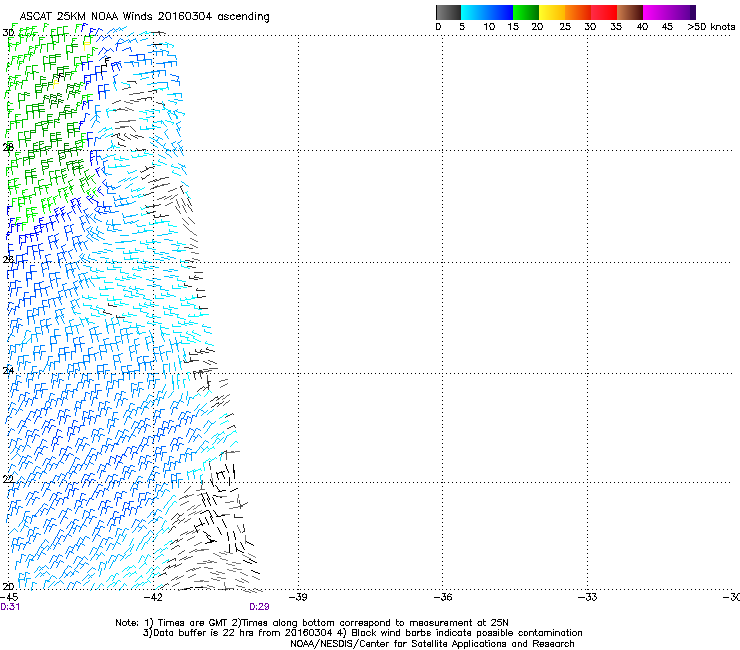Click the '45' label under the color bar
Viewport: 740px width, 650px height.
(x=667, y=26)
